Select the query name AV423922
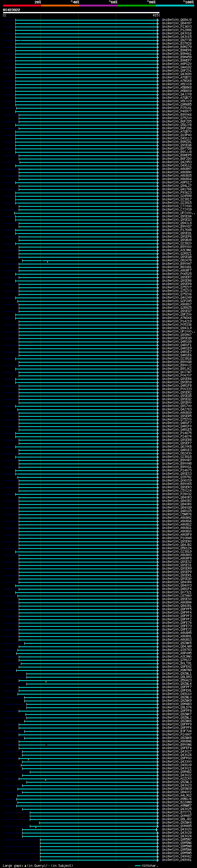The height and width of the screenshot is (868, 197). click(x=11, y=10)
